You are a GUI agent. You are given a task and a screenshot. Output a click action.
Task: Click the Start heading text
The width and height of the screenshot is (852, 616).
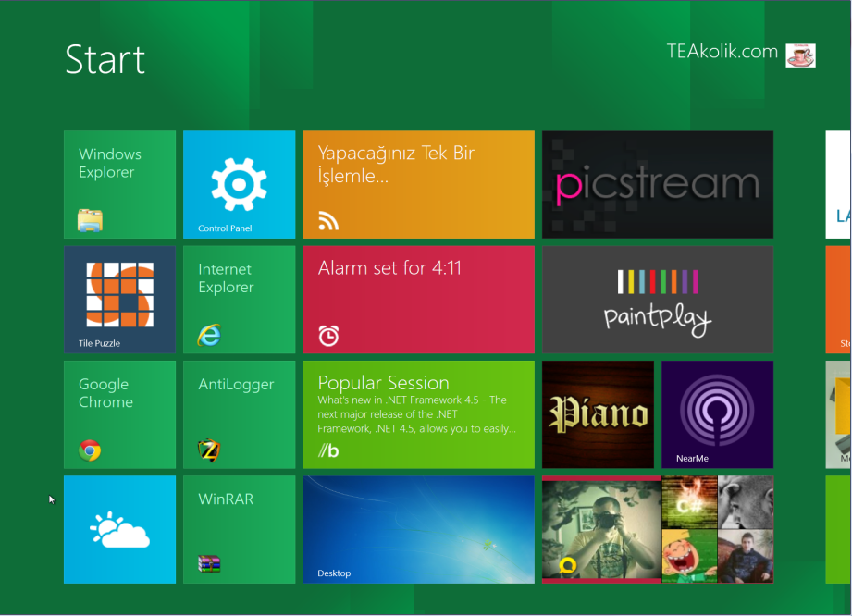point(105,59)
